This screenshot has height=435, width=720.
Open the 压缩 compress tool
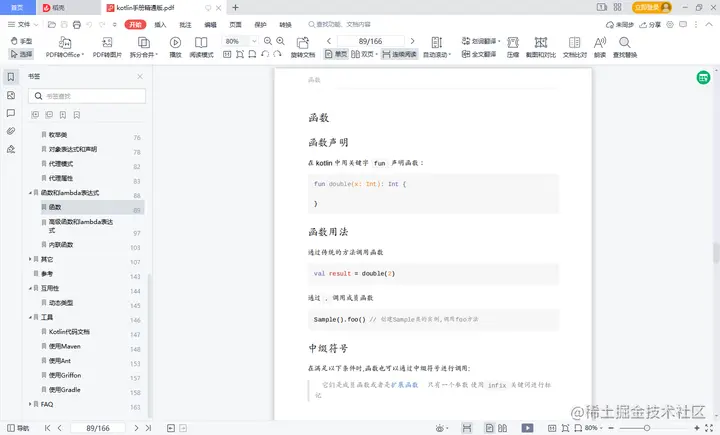513,47
